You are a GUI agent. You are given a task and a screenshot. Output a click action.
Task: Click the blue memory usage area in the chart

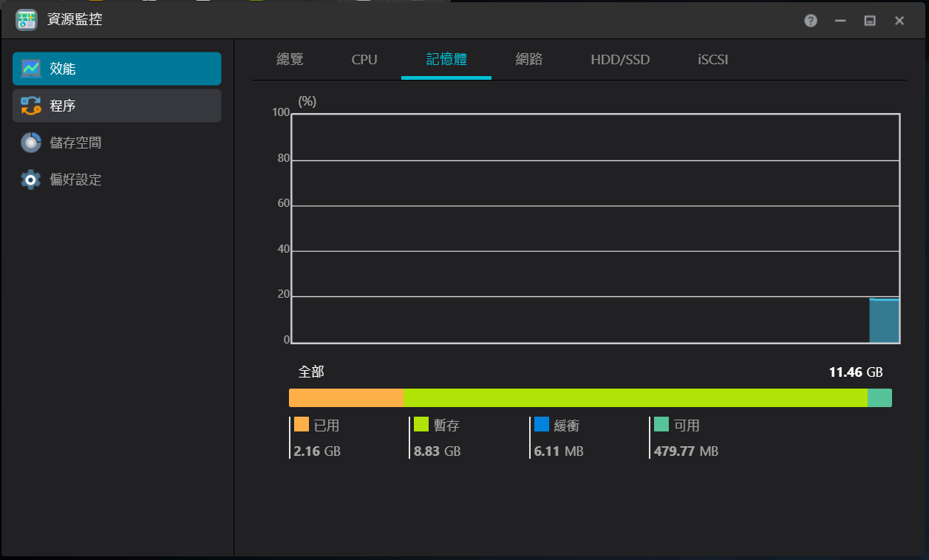click(x=884, y=321)
